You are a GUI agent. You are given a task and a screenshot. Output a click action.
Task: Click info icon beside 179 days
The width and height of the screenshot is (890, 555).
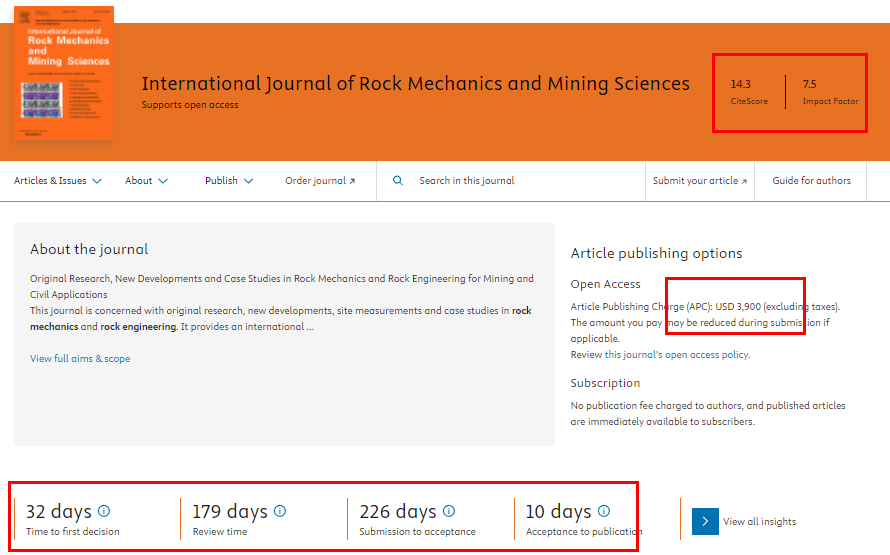(x=280, y=511)
